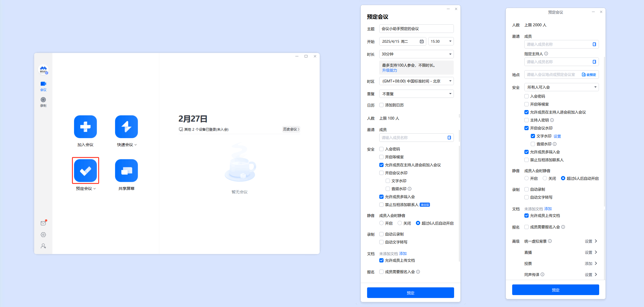The height and width of the screenshot is (307, 644).
Task: Toggle 开启会议水印 in the middle dialog
Action: (381, 173)
